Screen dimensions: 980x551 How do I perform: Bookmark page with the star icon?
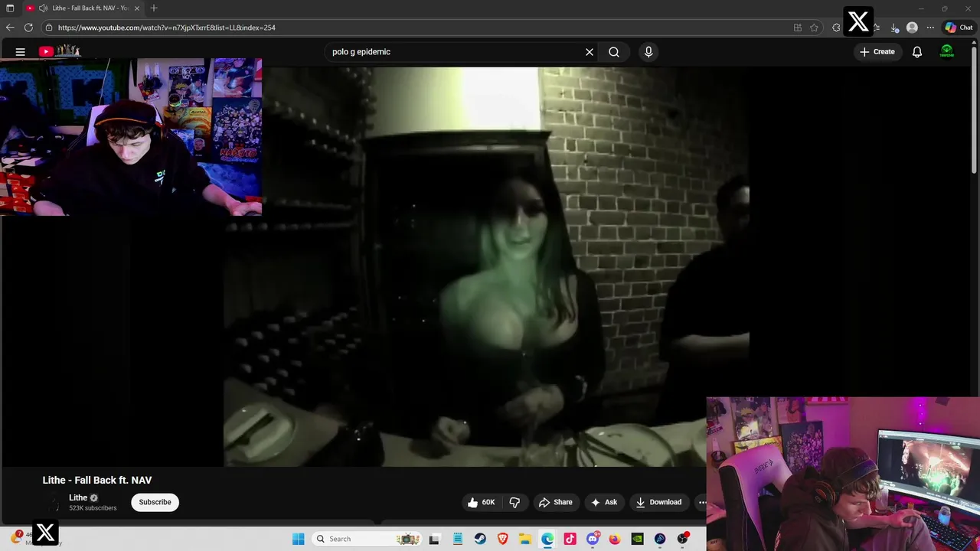(x=814, y=28)
